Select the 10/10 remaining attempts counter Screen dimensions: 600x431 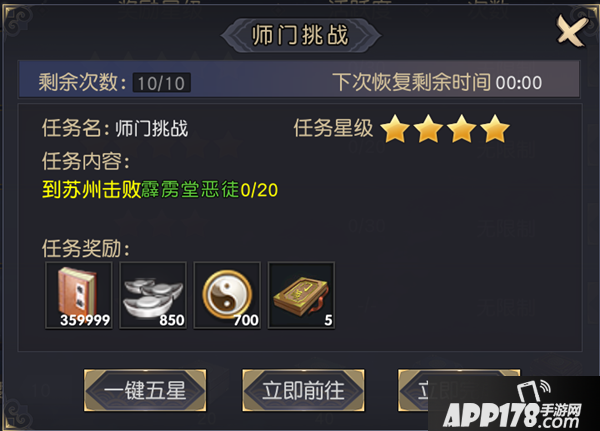point(161,83)
